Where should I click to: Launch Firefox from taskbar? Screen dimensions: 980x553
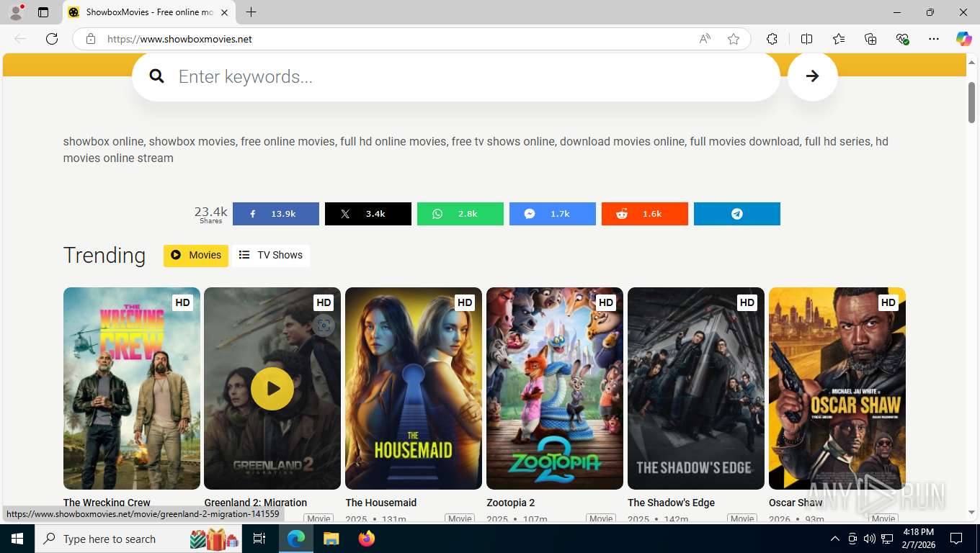pyautogui.click(x=367, y=539)
